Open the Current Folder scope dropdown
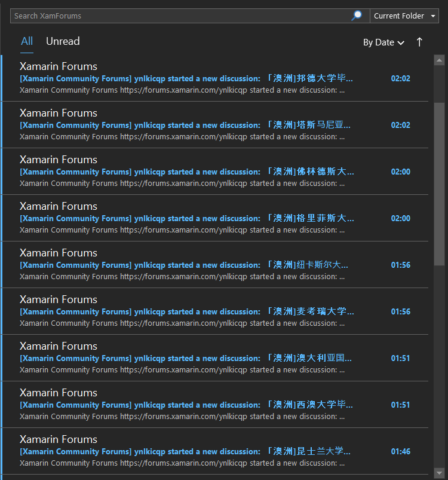This screenshot has height=480, width=448. 404,16
